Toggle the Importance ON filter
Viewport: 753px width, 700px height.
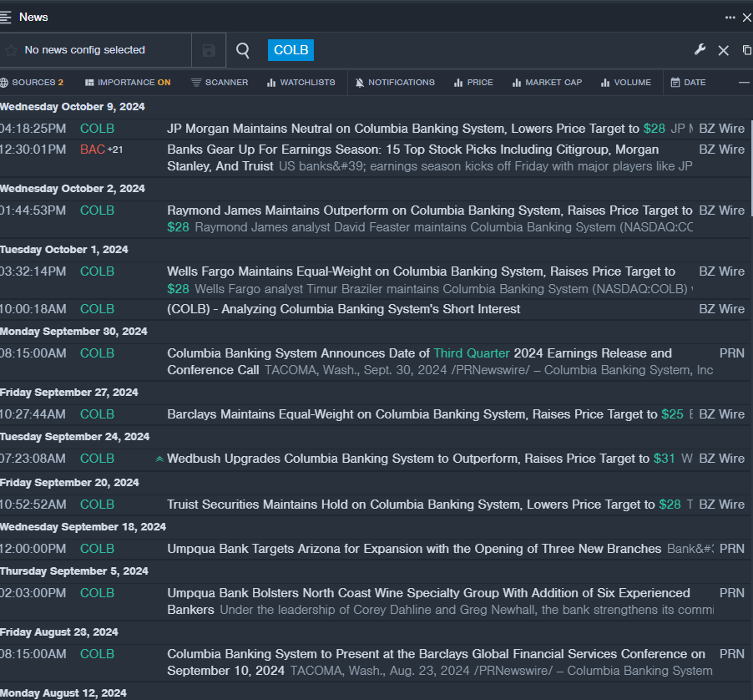pos(128,83)
